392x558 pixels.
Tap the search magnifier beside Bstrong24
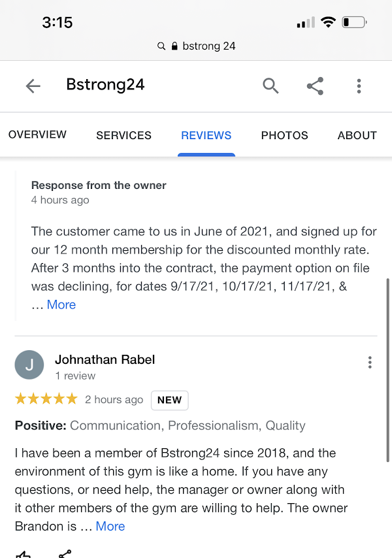(270, 86)
